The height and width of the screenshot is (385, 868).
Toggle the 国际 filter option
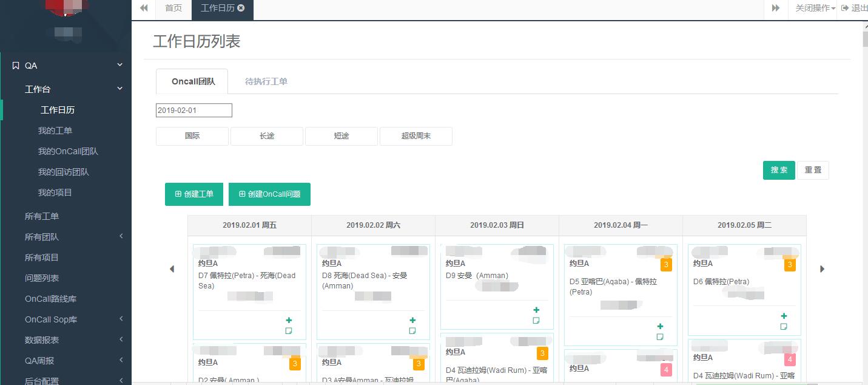192,136
